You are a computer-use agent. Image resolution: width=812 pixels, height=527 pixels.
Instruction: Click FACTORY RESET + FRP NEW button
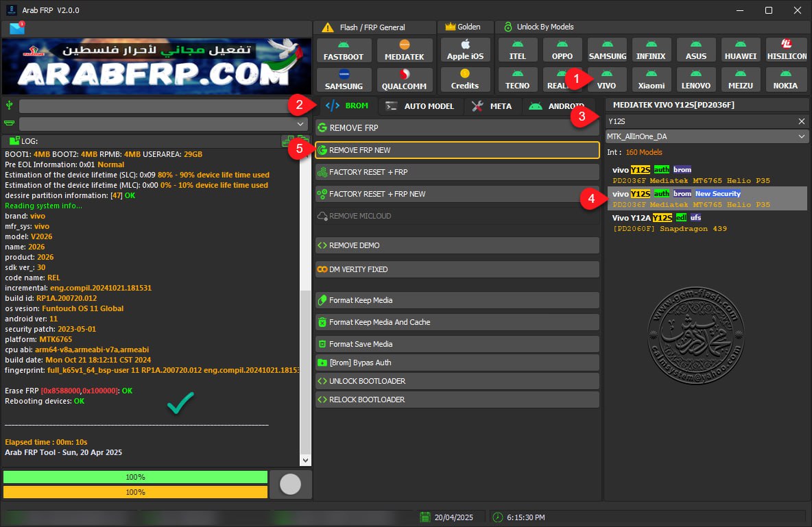coord(457,194)
